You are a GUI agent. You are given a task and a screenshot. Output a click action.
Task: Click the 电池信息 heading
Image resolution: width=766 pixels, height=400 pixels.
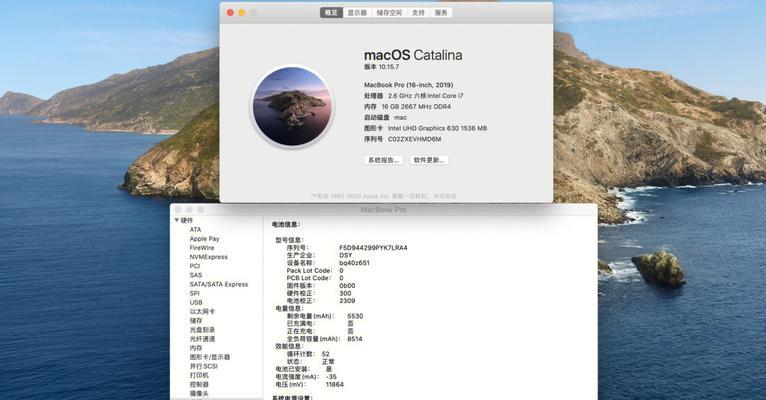point(286,225)
